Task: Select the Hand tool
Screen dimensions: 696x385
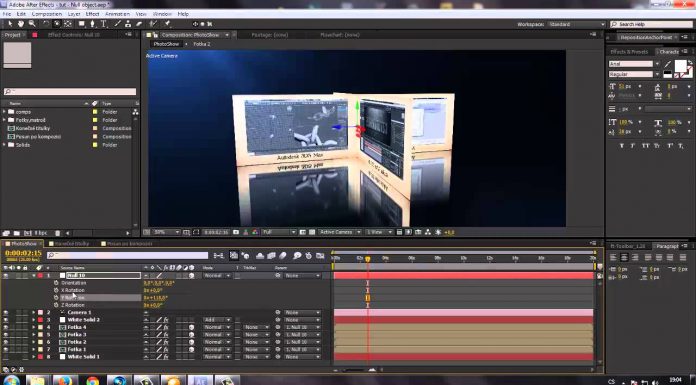Action: tap(21, 24)
